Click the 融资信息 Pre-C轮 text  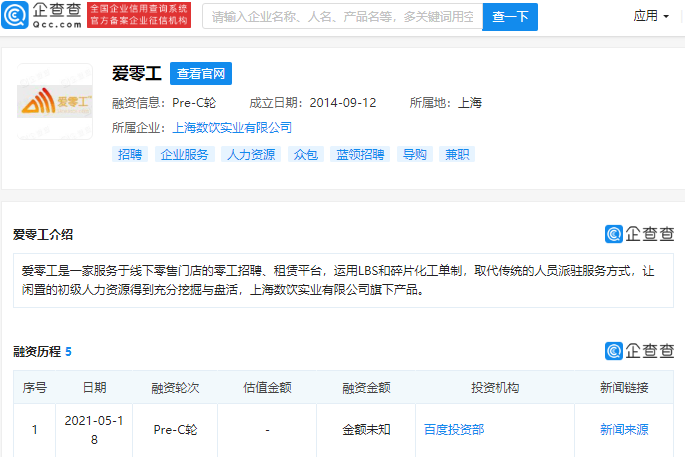(x=164, y=103)
